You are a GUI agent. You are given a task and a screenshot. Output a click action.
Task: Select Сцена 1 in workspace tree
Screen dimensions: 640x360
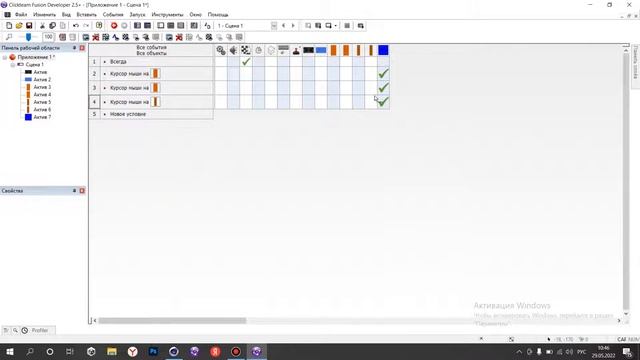(x=34, y=64)
